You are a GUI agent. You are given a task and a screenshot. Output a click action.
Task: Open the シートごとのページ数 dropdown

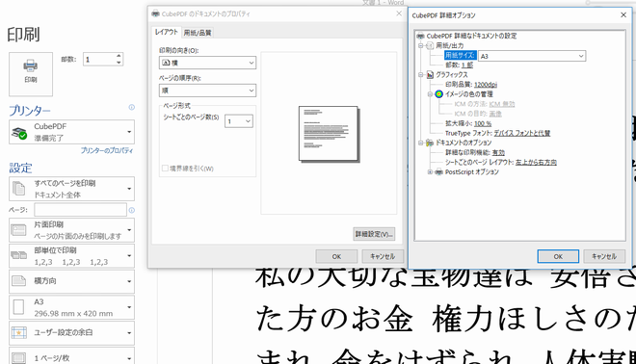click(x=239, y=121)
